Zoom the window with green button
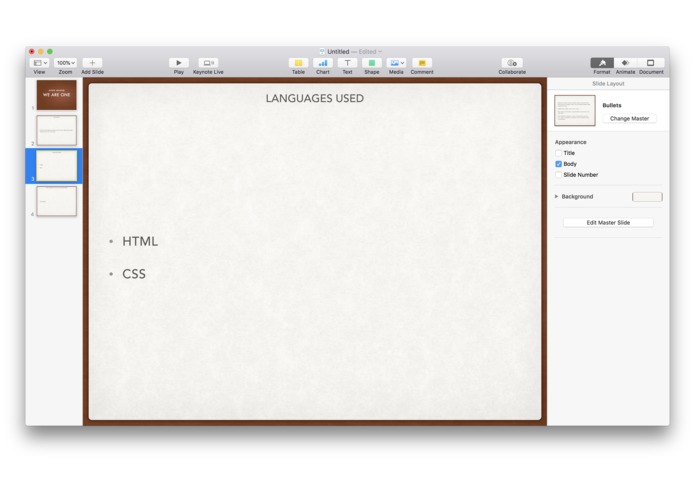 50,51
